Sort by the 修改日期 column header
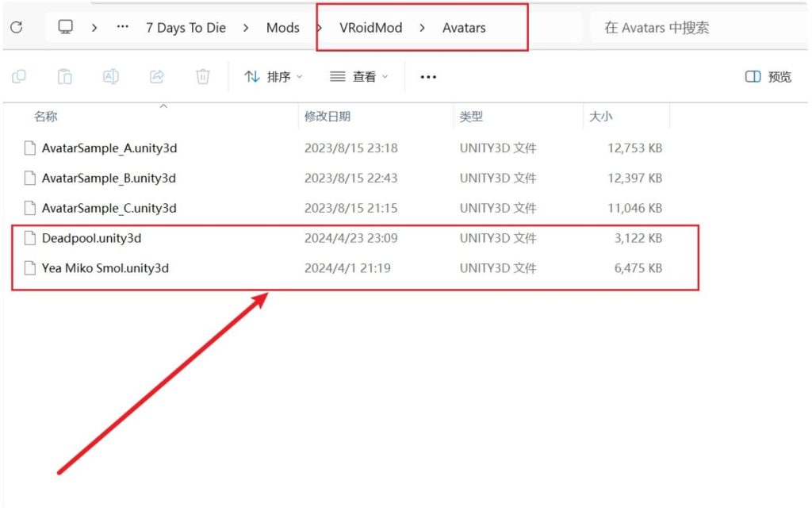This screenshot has width=812, height=511. 327,117
